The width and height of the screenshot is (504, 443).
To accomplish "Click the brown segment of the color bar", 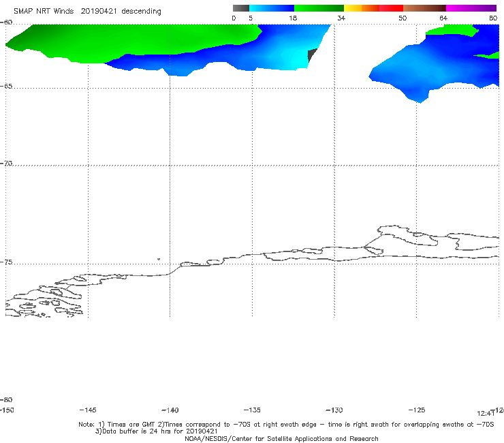I will point(424,8).
